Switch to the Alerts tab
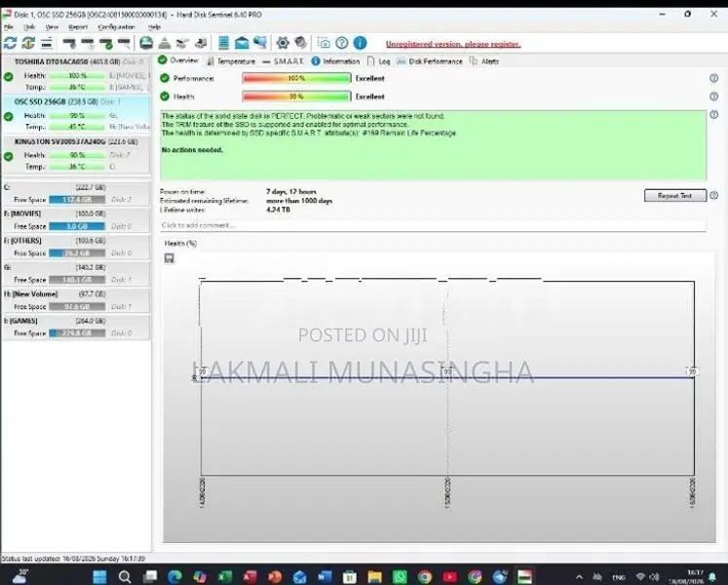This screenshot has height=585, width=728. coord(484,60)
